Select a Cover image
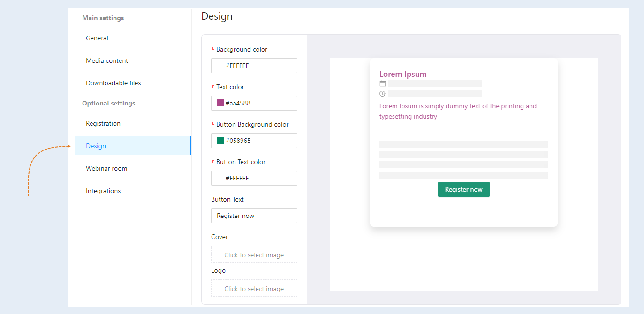 pos(254,254)
